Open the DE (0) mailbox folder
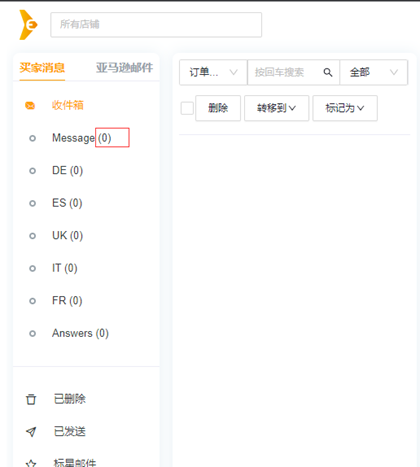This screenshot has height=467, width=420. 67,171
